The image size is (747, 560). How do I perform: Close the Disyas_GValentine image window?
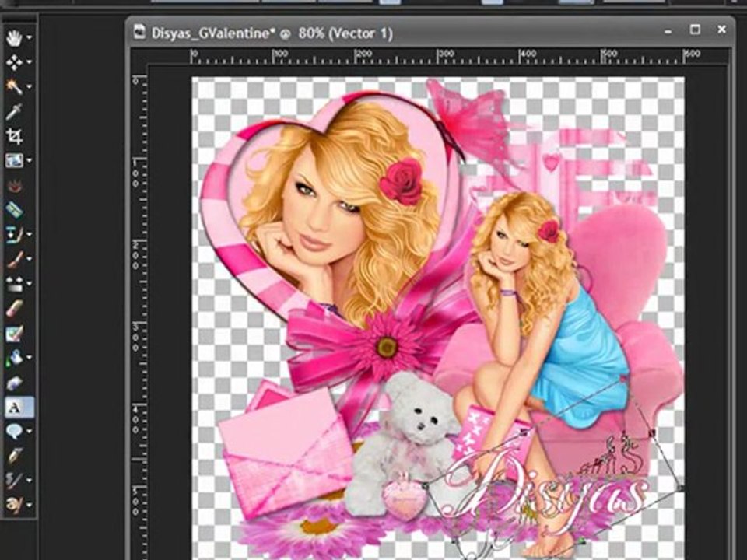[722, 30]
